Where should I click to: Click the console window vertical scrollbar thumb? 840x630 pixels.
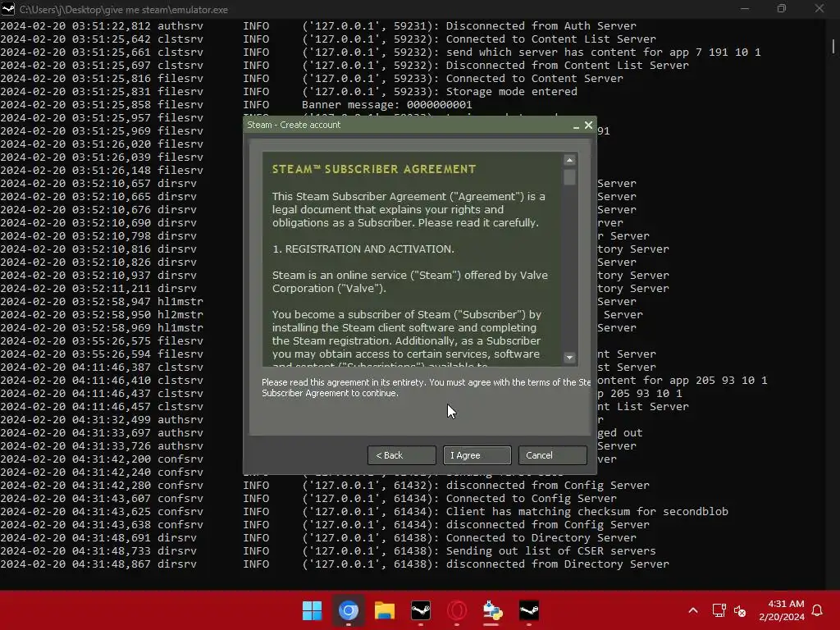click(x=833, y=46)
